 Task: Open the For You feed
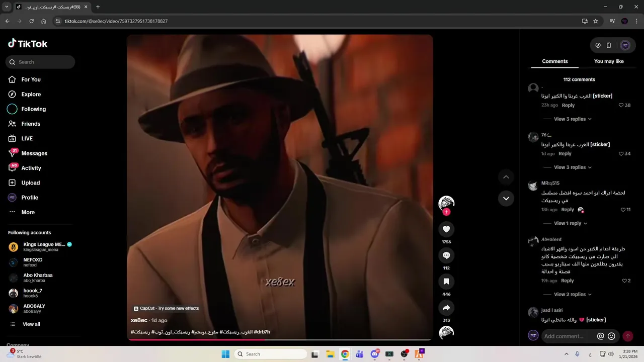pyautogui.click(x=31, y=79)
